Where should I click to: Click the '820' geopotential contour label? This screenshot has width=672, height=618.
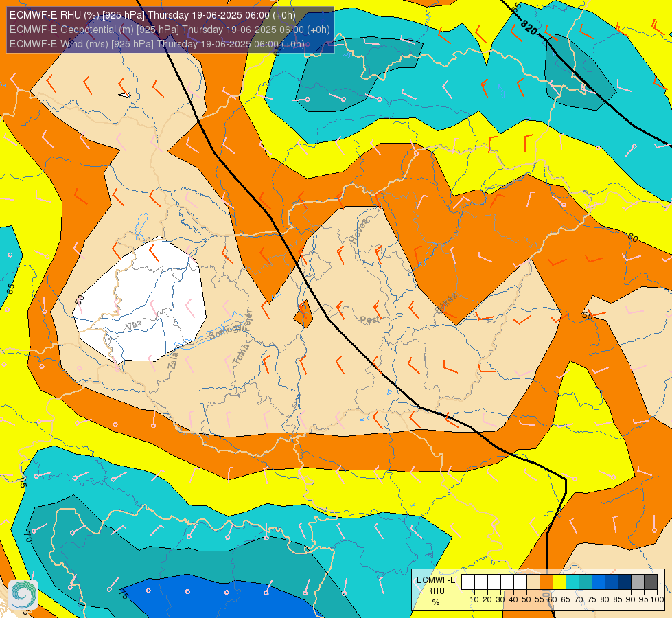(x=529, y=28)
